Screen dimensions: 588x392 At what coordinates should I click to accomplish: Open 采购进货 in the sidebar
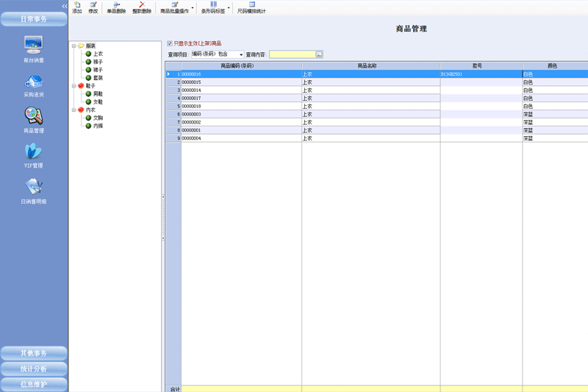[34, 83]
